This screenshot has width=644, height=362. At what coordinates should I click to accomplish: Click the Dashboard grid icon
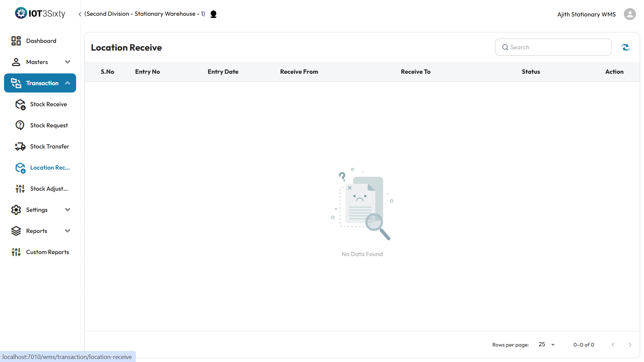[x=16, y=41]
